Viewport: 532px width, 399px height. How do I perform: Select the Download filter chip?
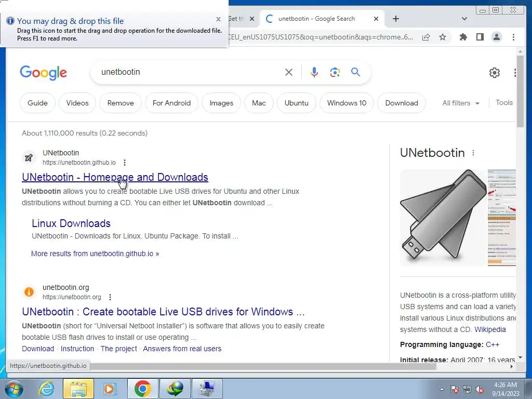402,103
